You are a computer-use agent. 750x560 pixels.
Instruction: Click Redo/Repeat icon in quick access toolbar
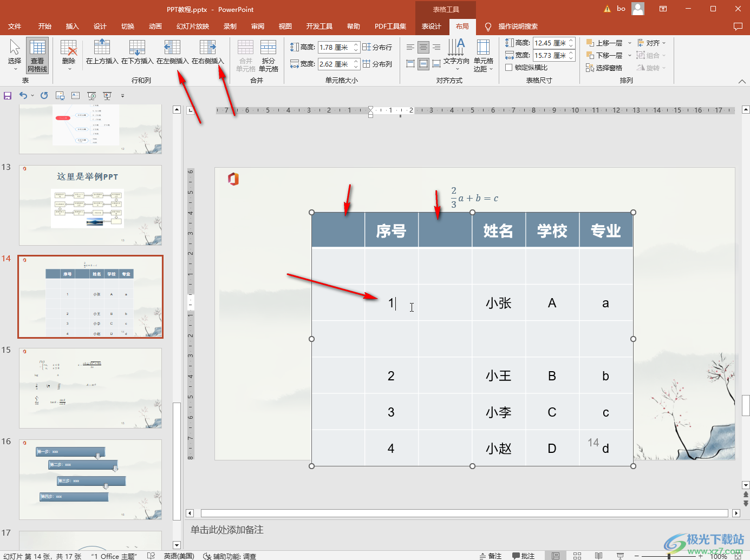point(44,96)
